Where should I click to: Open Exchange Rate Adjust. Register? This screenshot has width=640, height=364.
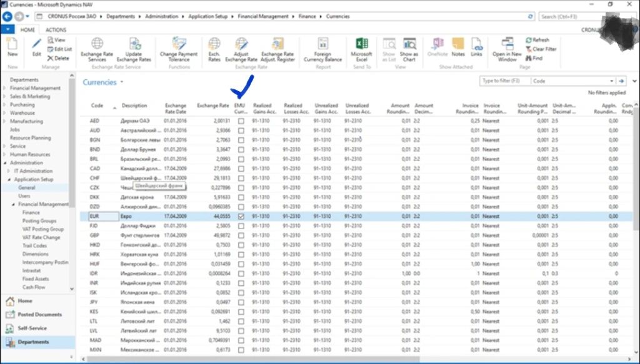(277, 44)
